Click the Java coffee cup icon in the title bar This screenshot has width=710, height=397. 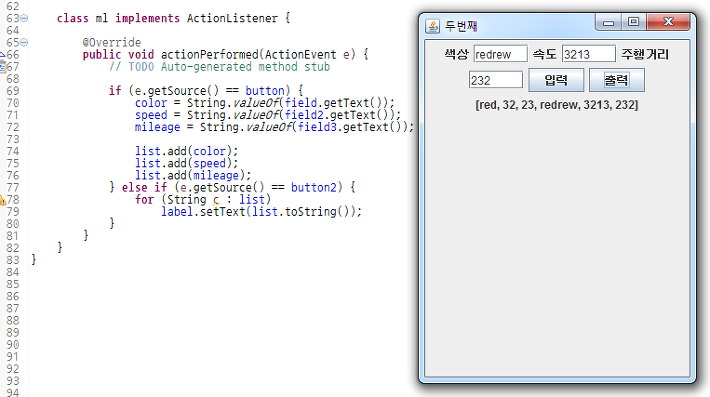432,26
